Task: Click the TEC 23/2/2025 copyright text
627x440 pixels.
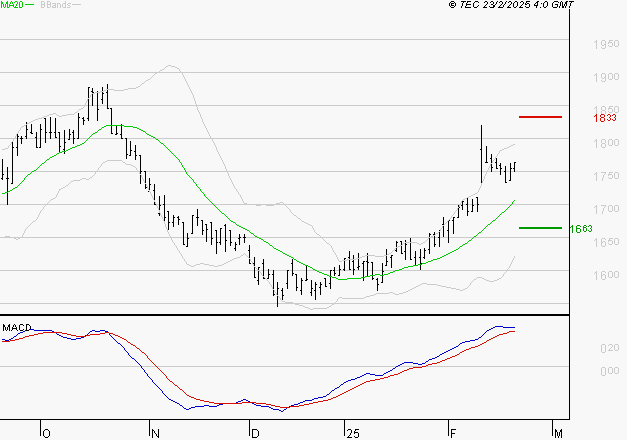Action: click(x=511, y=5)
